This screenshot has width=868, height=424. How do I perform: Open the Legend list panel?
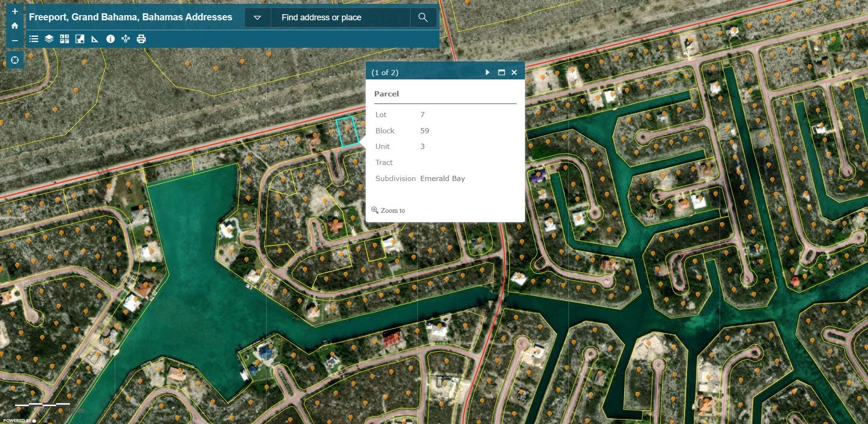pos(34,39)
